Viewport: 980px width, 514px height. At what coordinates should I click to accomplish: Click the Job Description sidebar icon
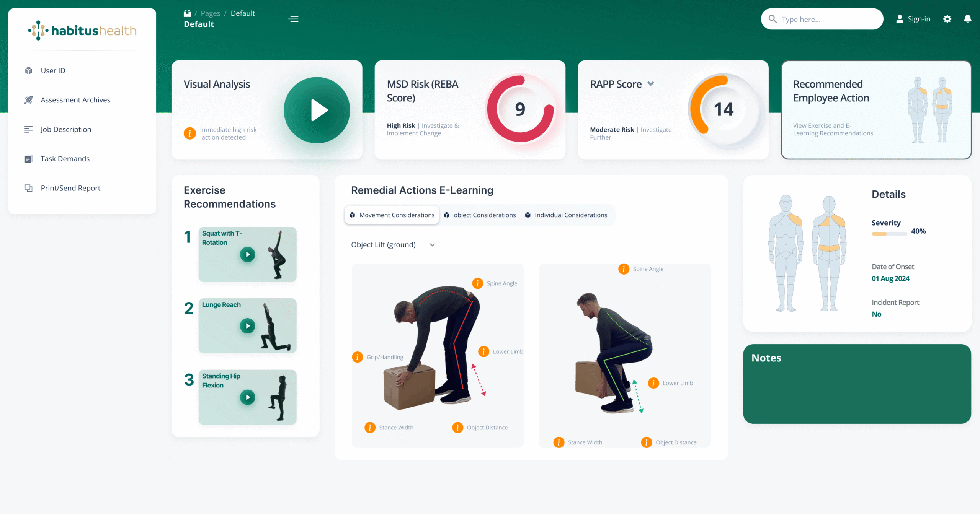tap(29, 129)
